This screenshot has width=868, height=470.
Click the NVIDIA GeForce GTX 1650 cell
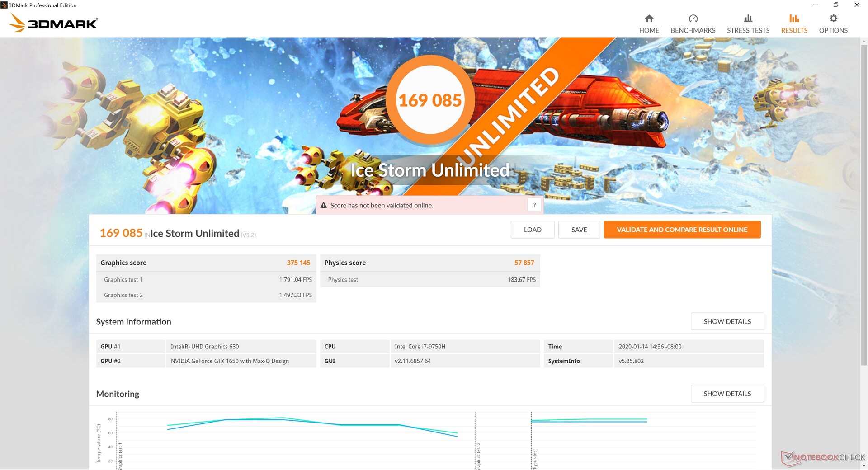pos(241,361)
